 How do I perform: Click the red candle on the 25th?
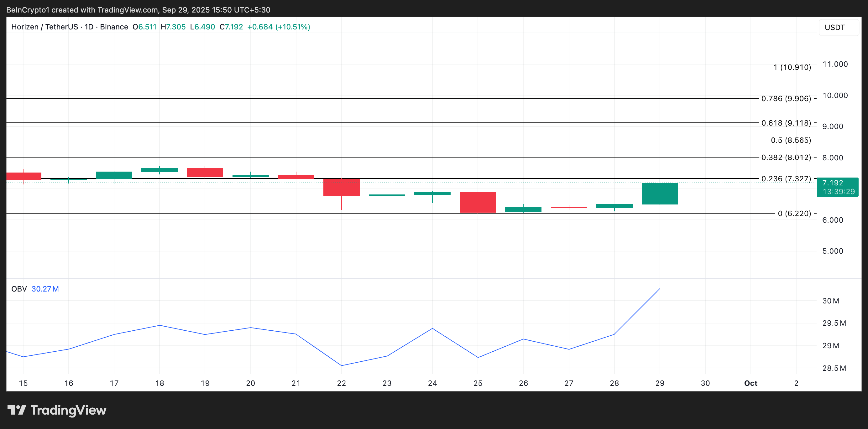click(x=478, y=202)
